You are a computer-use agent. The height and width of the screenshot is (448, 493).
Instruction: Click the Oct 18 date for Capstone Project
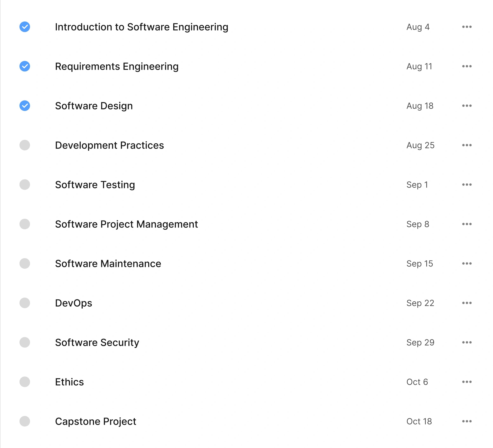tap(419, 421)
